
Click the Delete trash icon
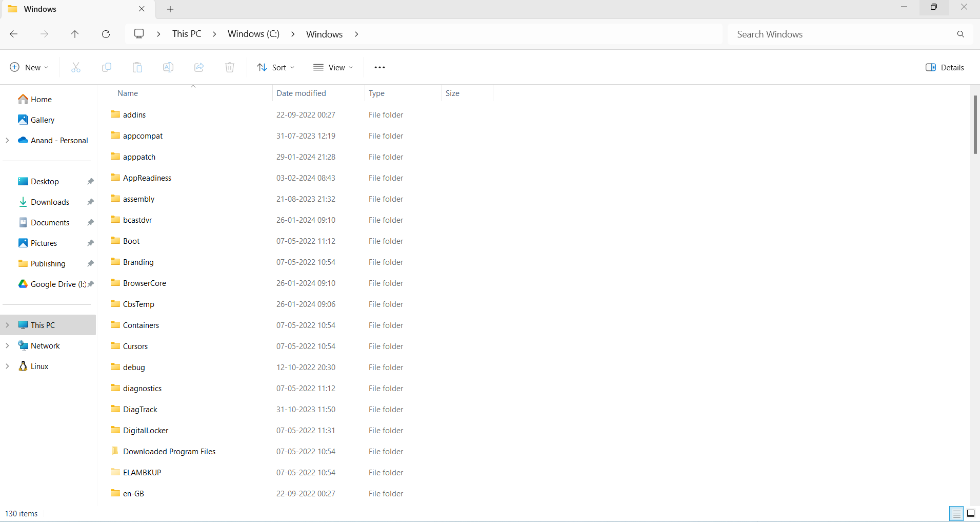(230, 67)
